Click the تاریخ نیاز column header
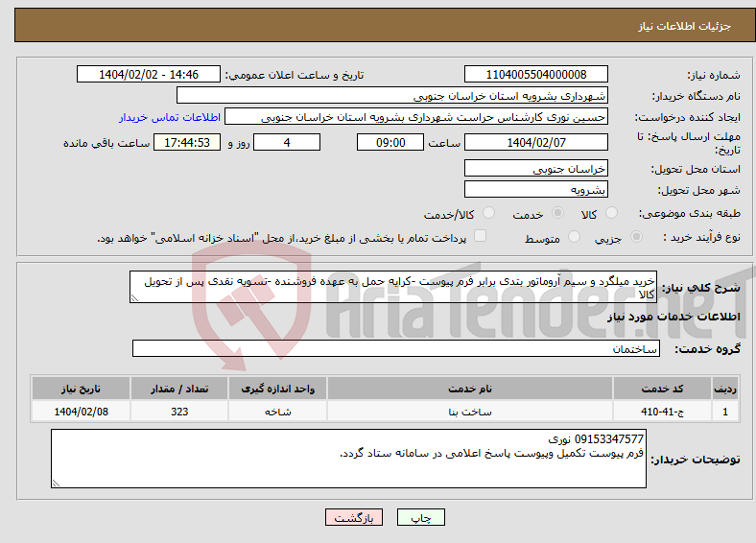Viewport: 756px width, 543px height. point(81,389)
